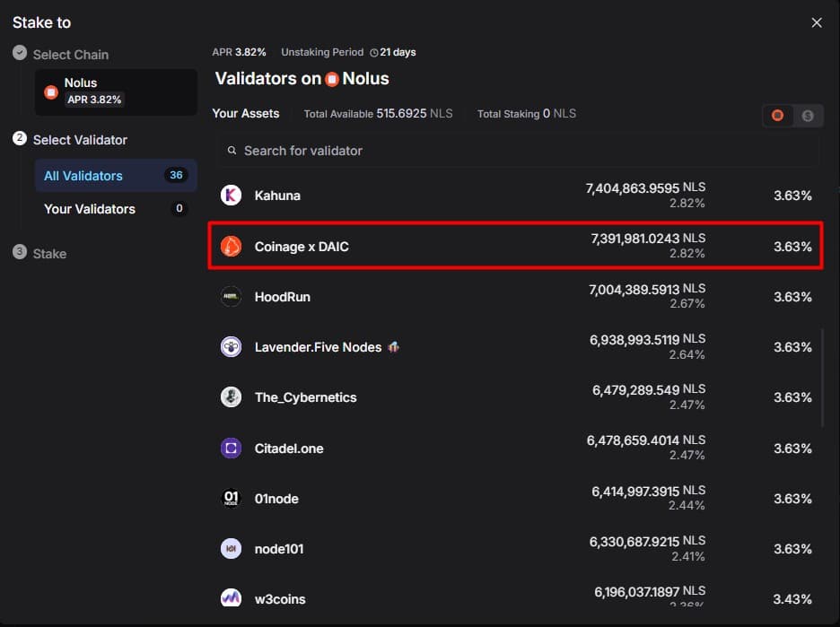This screenshot has width=840, height=627.
Task: Click the search magnifier icon
Action: [x=232, y=151]
